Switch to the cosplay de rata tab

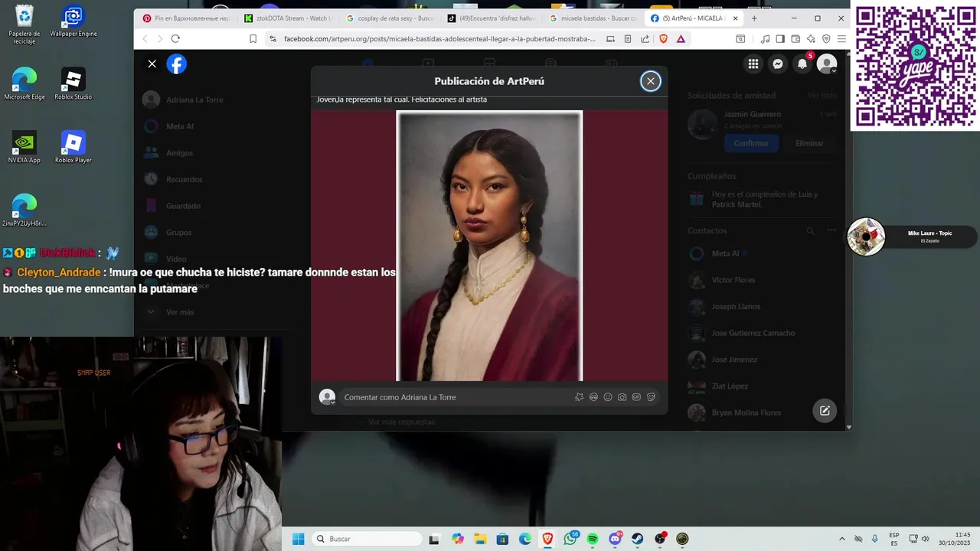390,18
